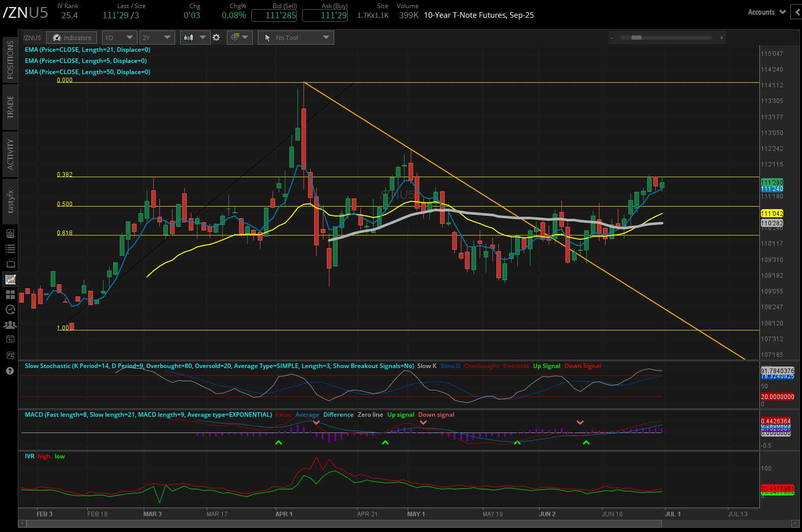Click the Slow D stochastic legend

[x=450, y=366]
